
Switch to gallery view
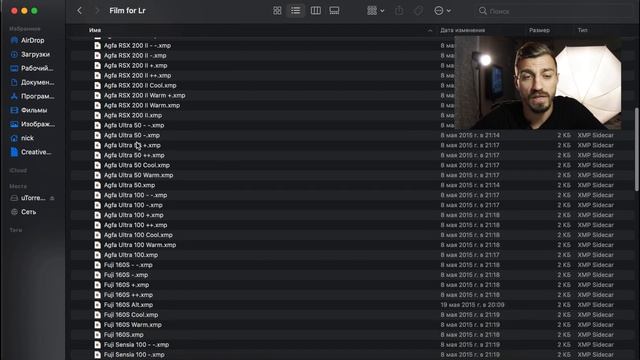(334, 11)
